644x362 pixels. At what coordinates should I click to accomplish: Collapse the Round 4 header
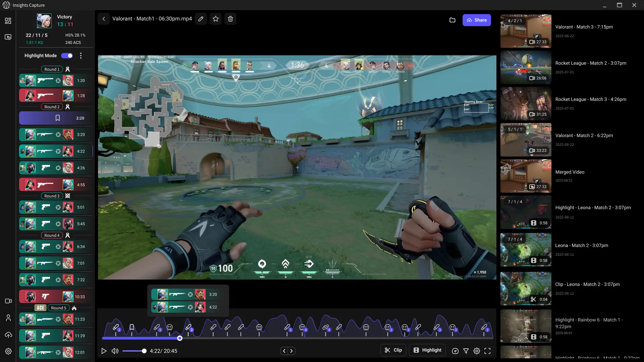tap(52, 236)
